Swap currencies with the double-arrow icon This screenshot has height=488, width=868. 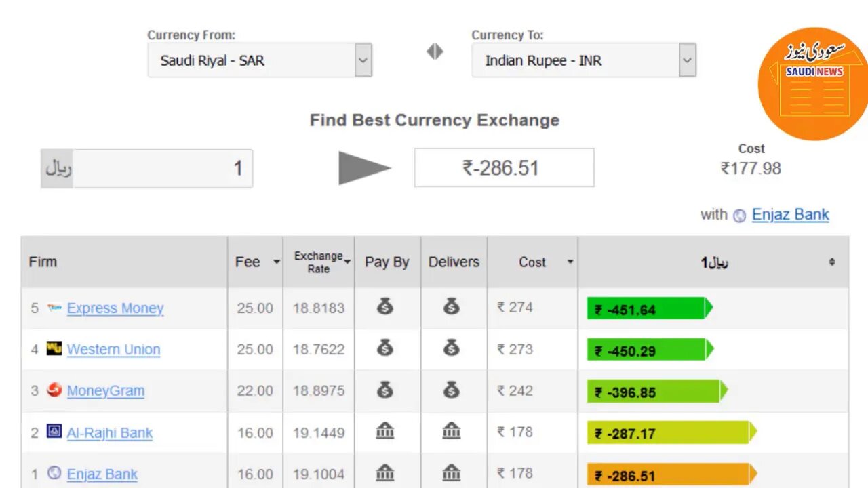tap(435, 52)
